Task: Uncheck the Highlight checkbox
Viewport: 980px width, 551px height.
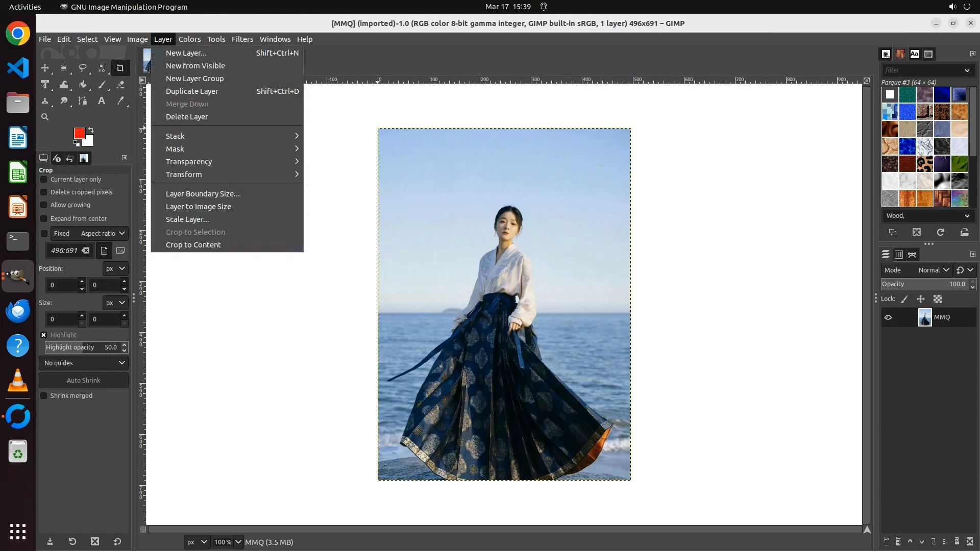Action: click(44, 335)
